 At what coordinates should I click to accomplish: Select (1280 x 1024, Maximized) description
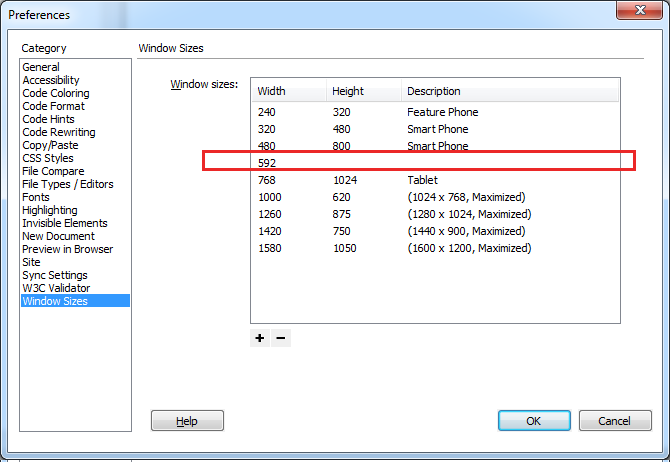pyautogui.click(x=469, y=214)
